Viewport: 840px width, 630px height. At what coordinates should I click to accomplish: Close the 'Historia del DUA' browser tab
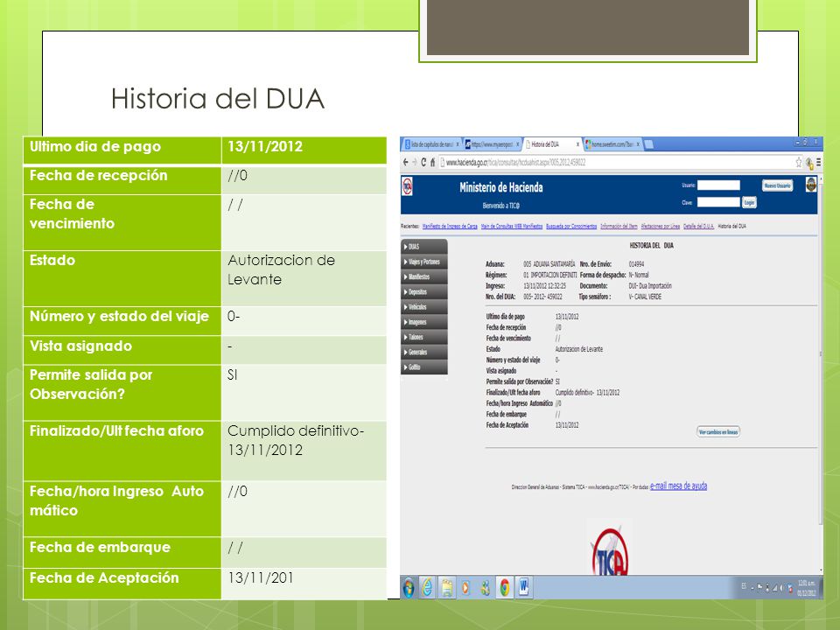[x=578, y=144]
